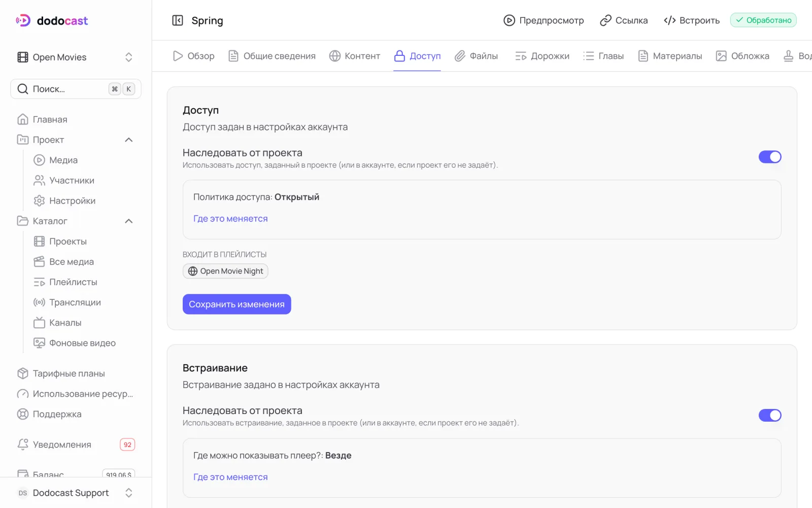812x508 pixels.
Task: Collapse sidebar with the panel toggle icon
Action: click(178, 20)
